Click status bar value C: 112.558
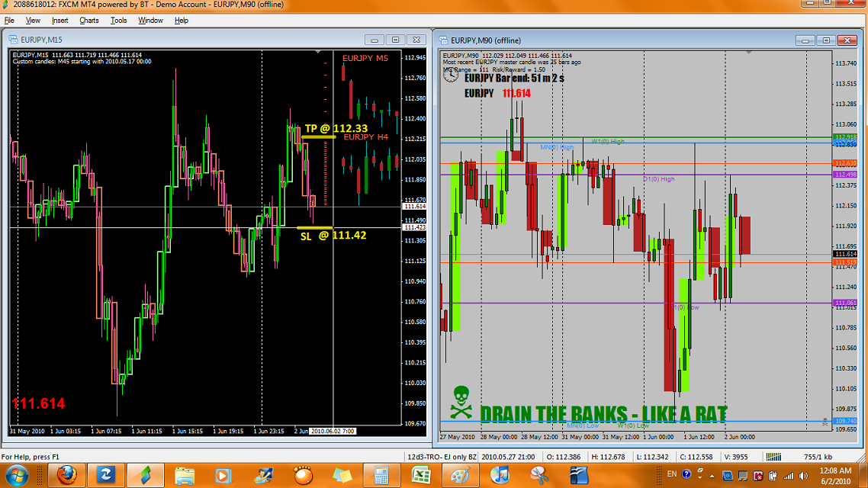Viewport: 868px width, 488px height. (696, 457)
